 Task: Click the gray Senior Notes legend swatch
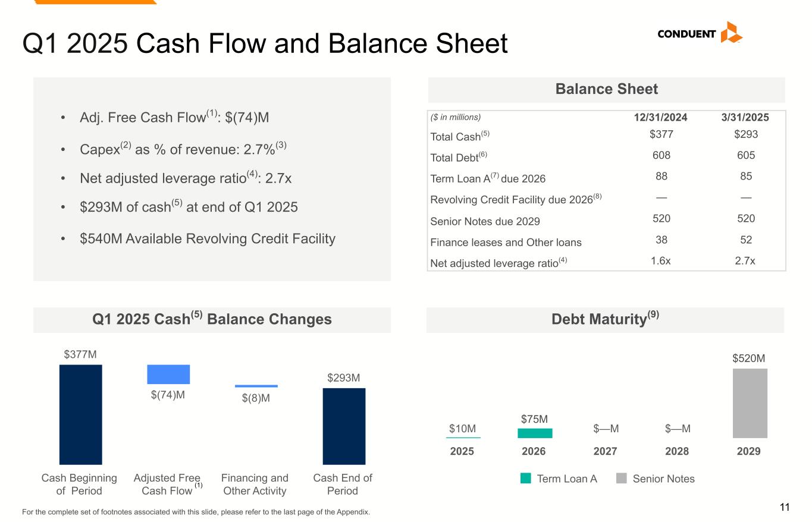622,479
